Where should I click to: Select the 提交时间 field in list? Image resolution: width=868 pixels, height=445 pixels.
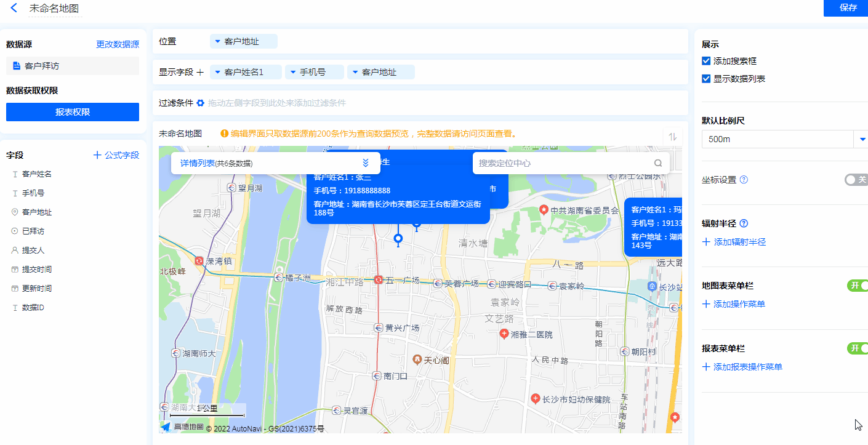37,270
